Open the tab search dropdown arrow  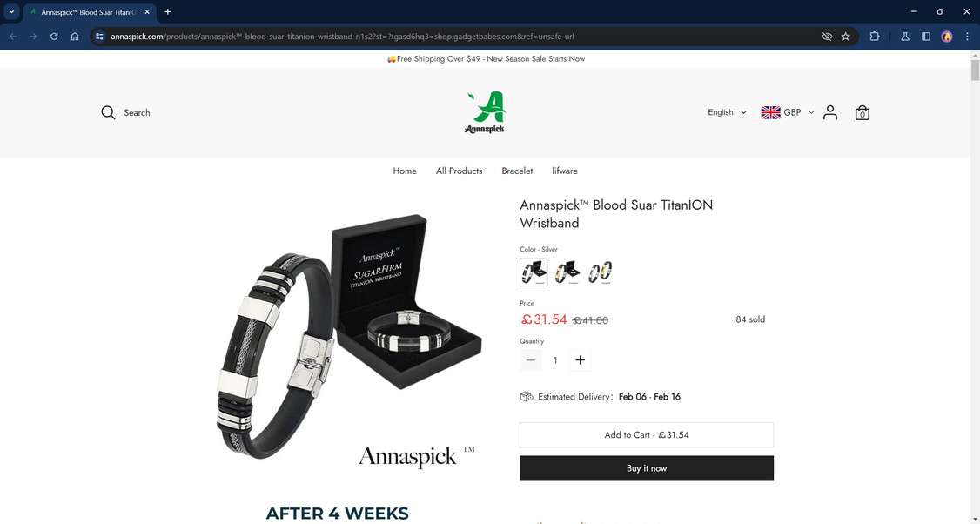[x=11, y=11]
